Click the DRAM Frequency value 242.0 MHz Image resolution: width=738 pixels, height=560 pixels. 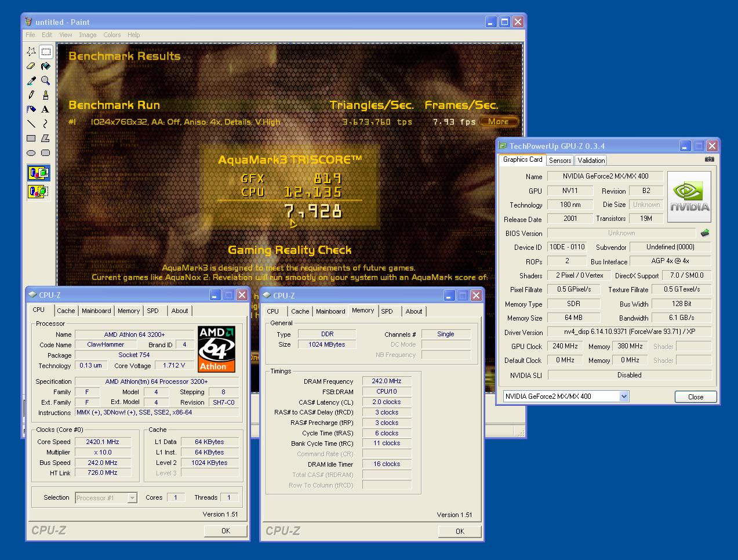pyautogui.click(x=387, y=381)
